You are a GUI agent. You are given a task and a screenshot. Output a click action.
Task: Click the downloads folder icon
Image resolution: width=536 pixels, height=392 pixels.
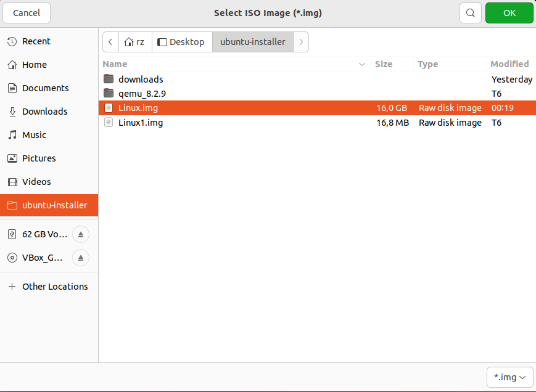109,79
